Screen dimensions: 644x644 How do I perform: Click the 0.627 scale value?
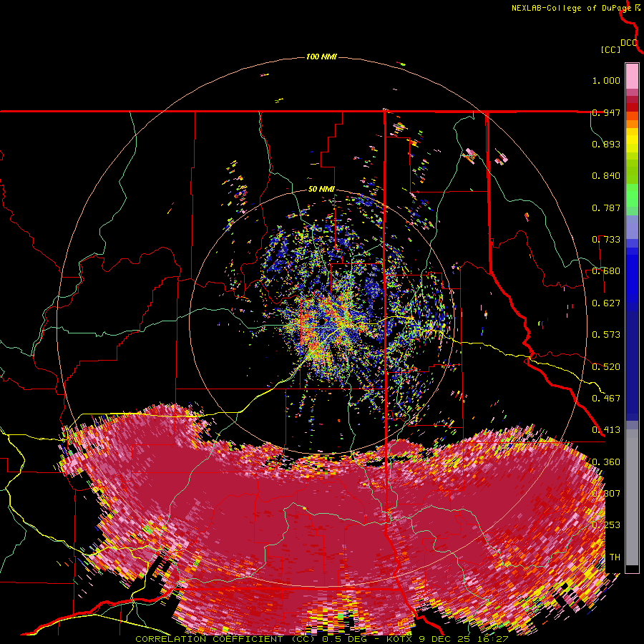pos(606,303)
